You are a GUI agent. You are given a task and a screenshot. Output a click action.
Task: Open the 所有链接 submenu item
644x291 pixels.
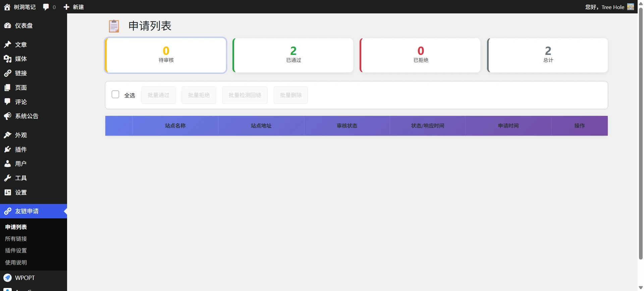16,239
